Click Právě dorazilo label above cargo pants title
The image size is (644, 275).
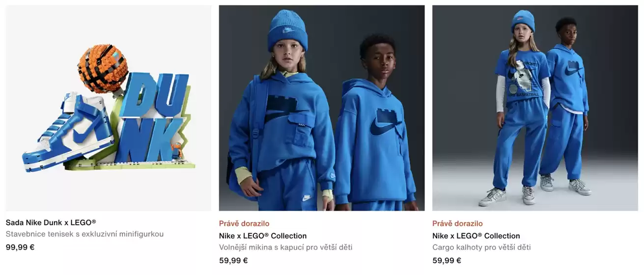tap(457, 223)
